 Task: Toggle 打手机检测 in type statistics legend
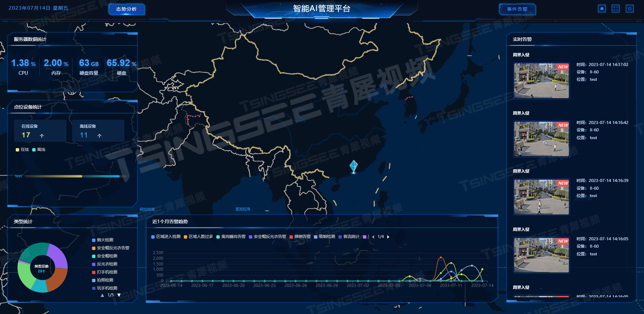point(105,272)
